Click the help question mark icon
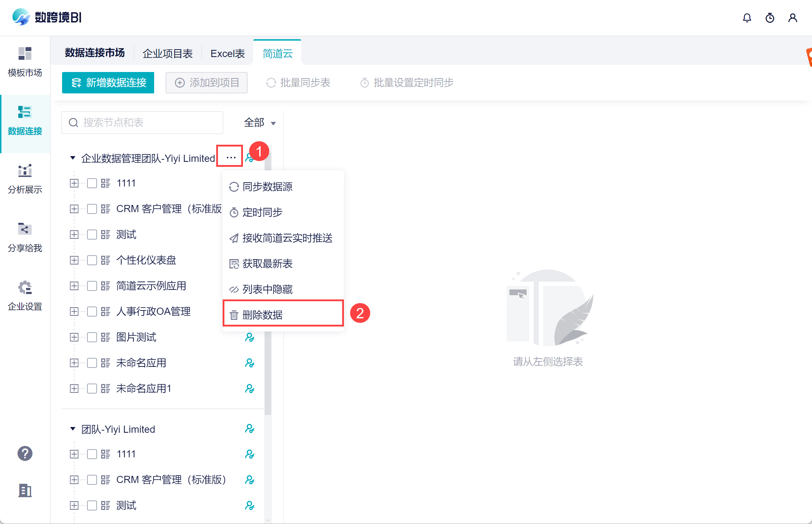This screenshot has height=524, width=812. tap(25, 453)
